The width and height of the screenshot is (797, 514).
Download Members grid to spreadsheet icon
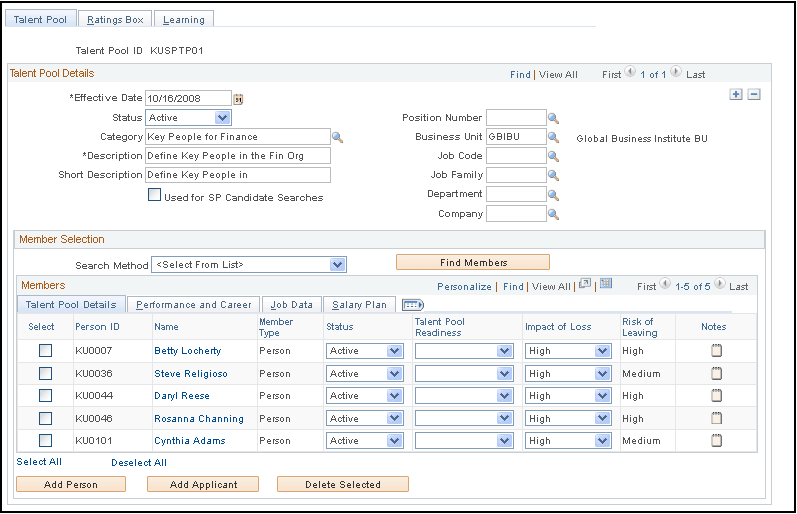[606, 284]
